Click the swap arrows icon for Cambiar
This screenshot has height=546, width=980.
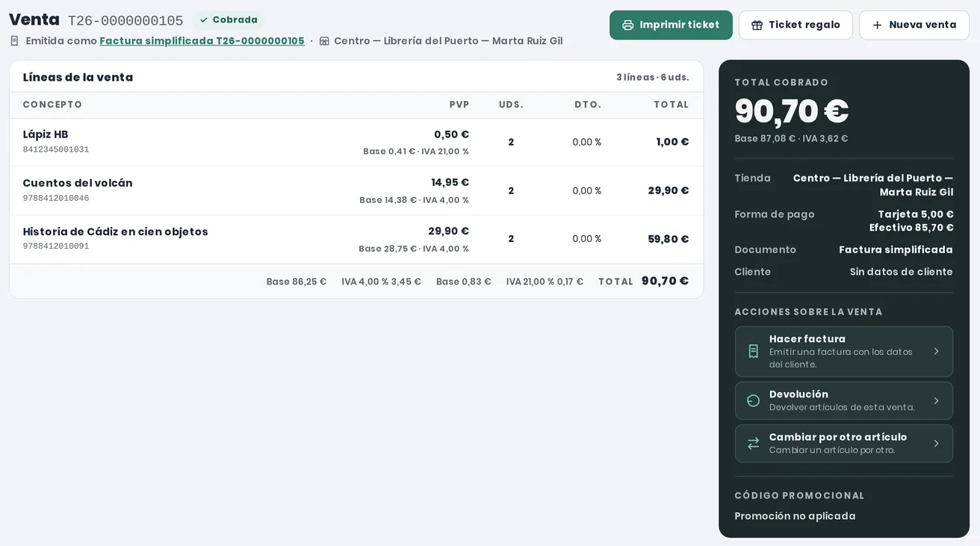(x=753, y=444)
